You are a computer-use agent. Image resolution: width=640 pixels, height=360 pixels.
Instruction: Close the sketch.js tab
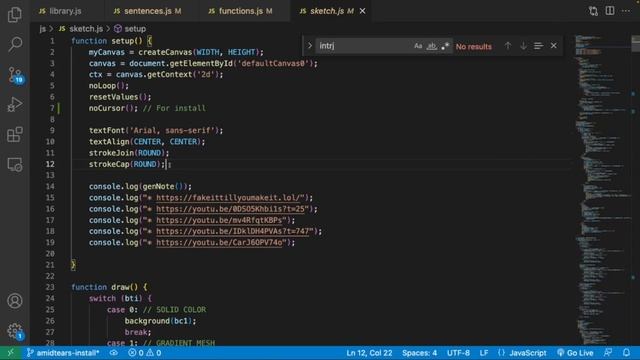click(362, 11)
